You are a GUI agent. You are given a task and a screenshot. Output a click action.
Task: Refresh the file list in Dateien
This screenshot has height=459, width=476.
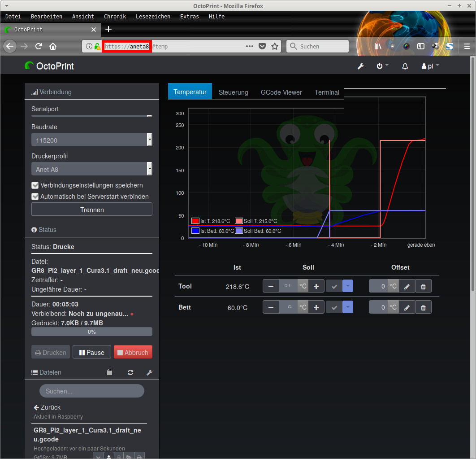click(130, 372)
